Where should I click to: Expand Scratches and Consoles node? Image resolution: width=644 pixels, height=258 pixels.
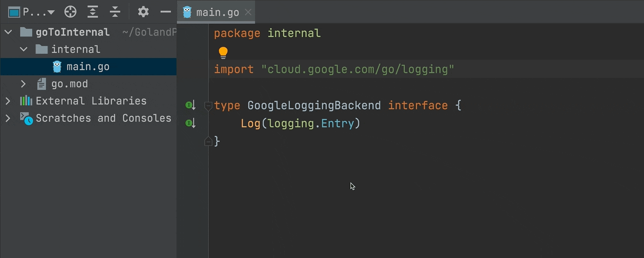click(8, 118)
